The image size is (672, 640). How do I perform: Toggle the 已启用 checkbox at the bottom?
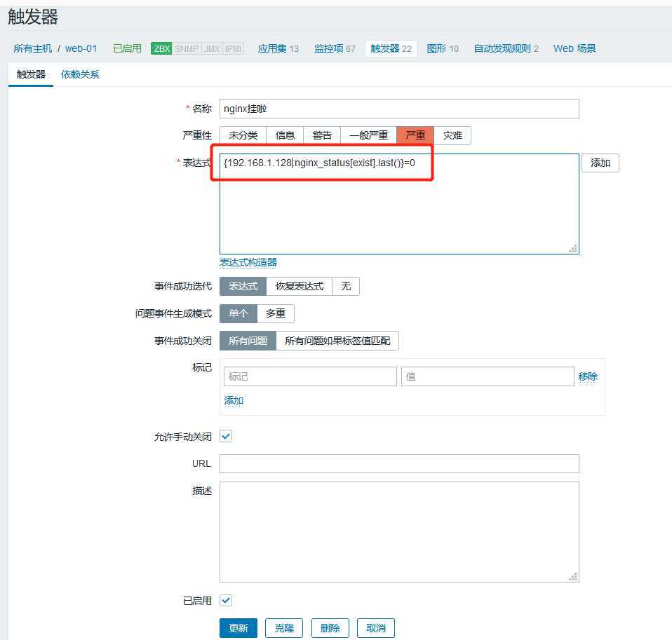coord(226,601)
